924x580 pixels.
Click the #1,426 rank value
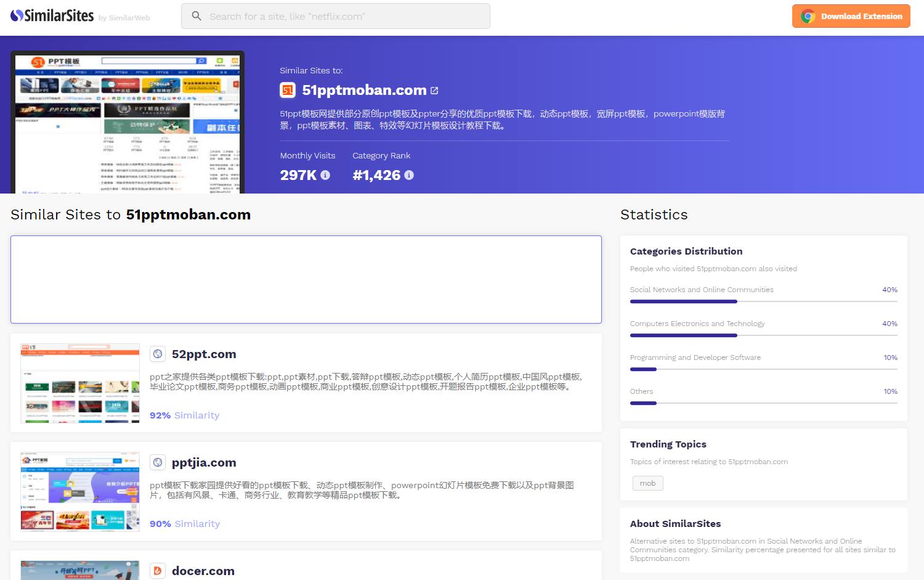tap(376, 175)
